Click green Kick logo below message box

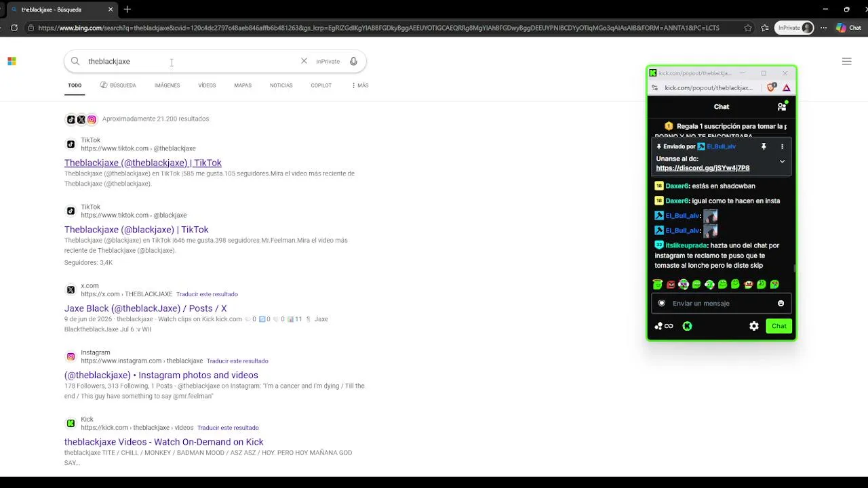(687, 326)
